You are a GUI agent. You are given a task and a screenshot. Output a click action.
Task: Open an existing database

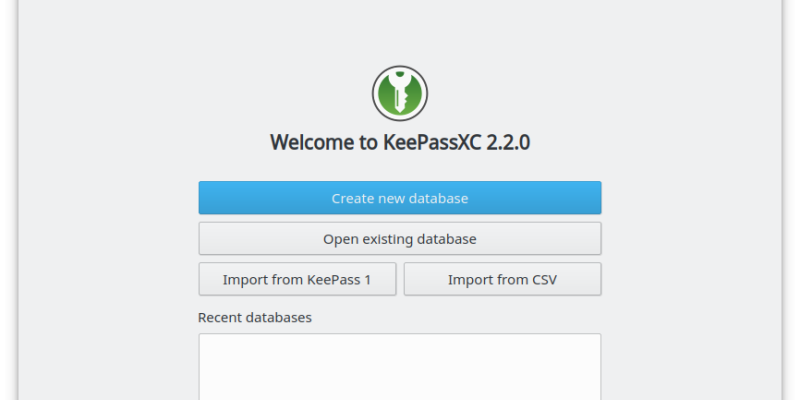[399, 238]
